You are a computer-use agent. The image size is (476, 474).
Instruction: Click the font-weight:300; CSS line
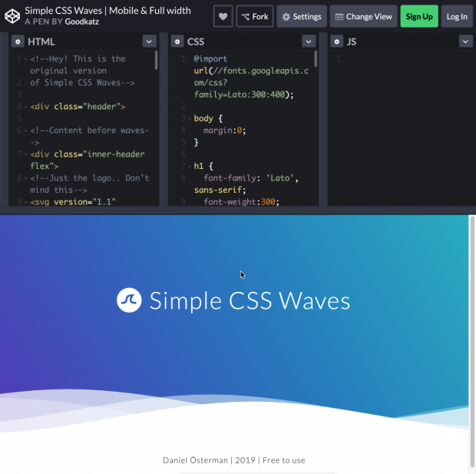(241, 202)
